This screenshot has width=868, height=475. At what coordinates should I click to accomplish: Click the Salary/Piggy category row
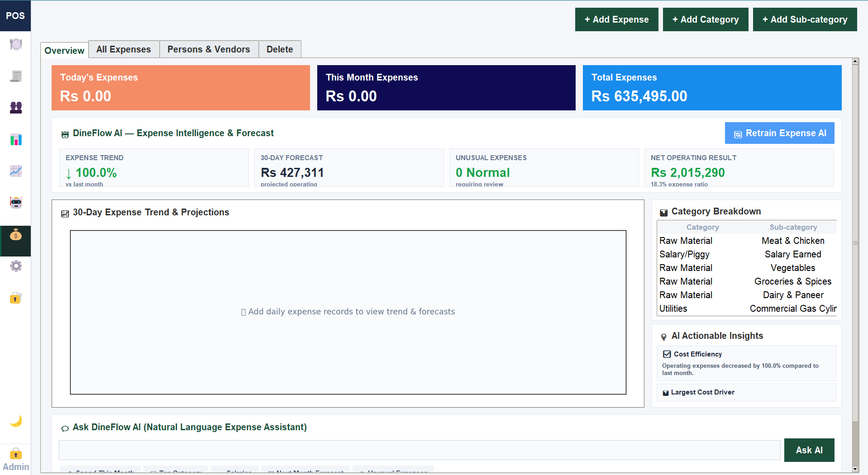point(747,254)
